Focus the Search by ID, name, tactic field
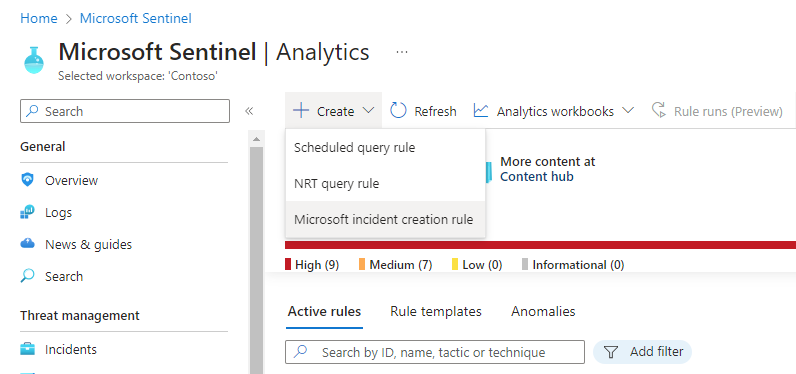 [435, 352]
